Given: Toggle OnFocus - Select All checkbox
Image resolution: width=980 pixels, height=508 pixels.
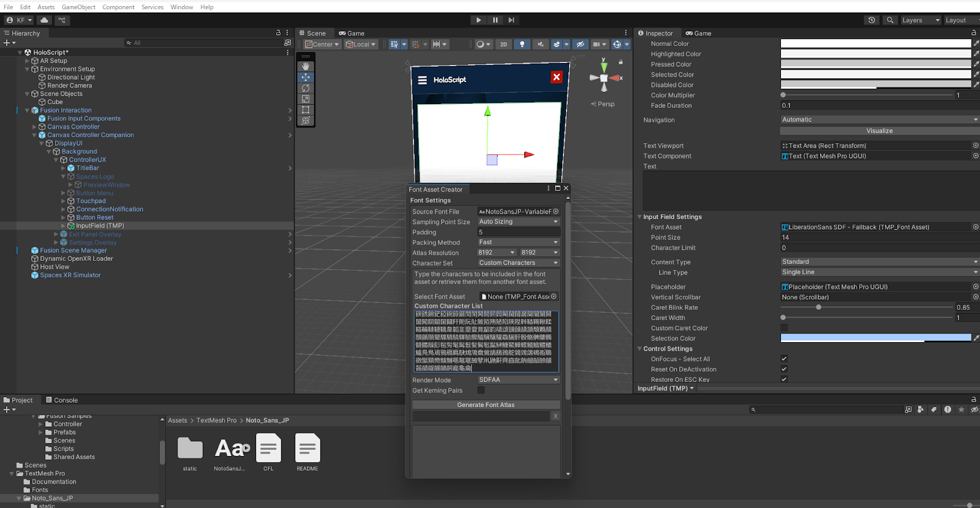Looking at the screenshot, I should click(784, 359).
